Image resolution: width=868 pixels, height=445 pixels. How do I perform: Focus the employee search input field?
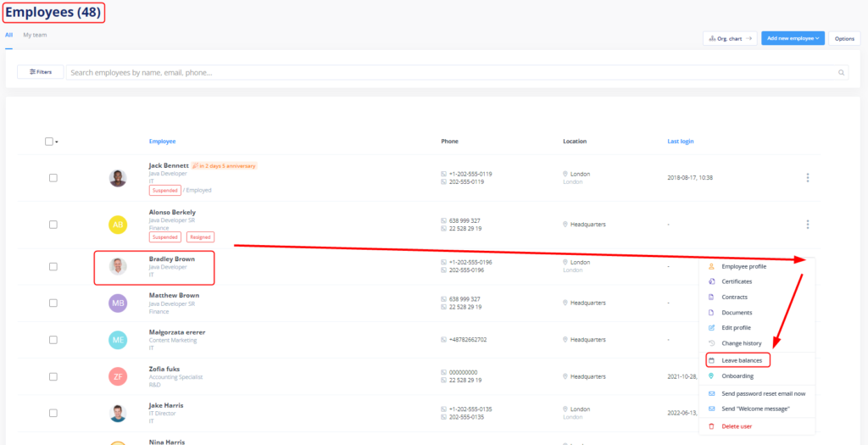457,73
